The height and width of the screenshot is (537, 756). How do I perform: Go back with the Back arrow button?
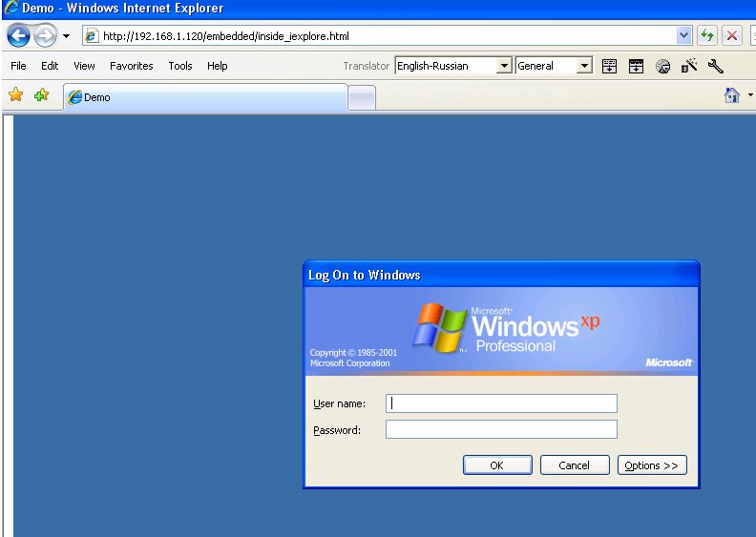(18, 36)
